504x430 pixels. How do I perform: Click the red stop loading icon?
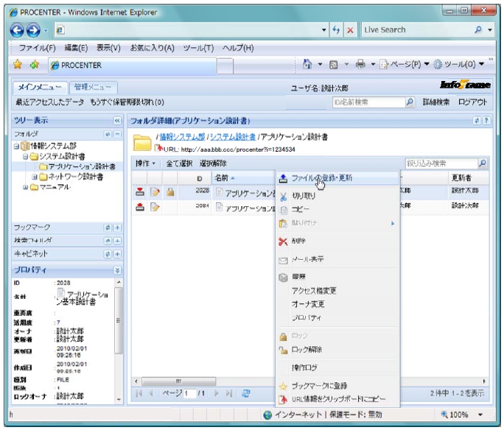350,30
